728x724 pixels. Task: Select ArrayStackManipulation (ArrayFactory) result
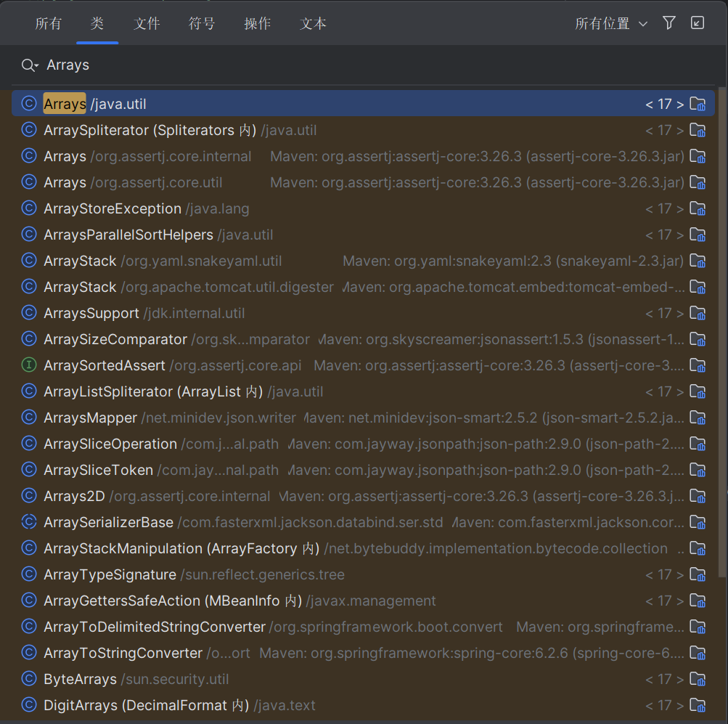(363, 548)
